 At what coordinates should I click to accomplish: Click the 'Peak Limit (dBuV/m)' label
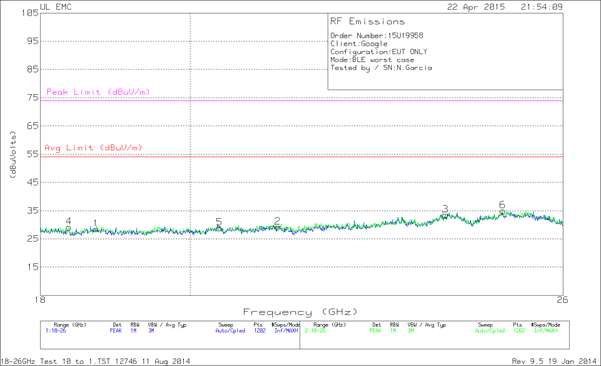[x=98, y=92]
